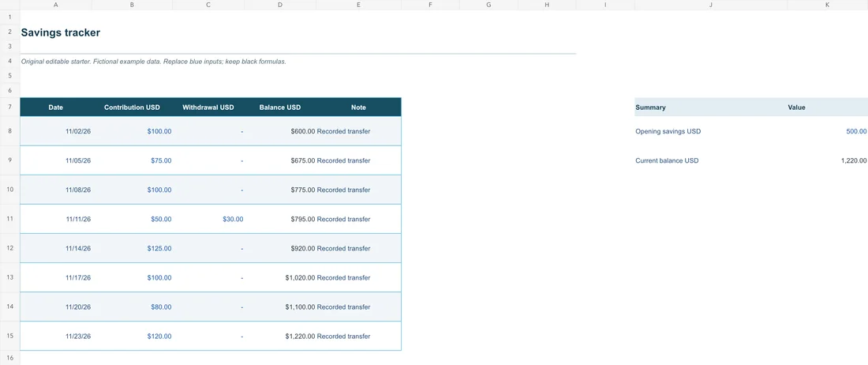Select the date cell 11/23/26

pos(56,337)
